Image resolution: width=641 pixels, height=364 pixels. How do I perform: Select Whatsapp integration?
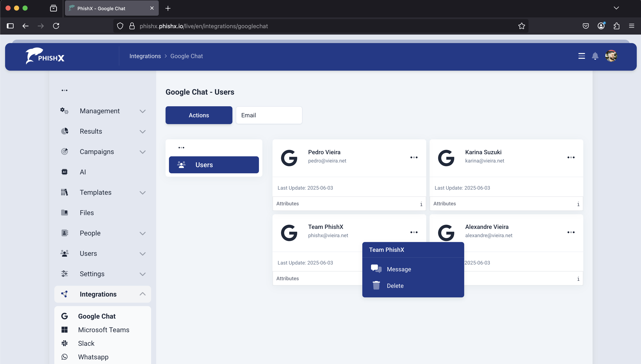click(103, 357)
